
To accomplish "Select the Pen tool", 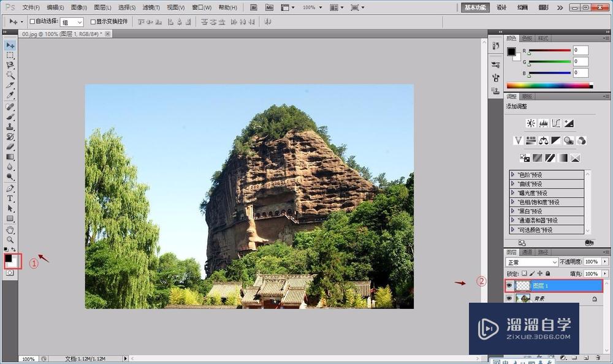I will click(x=10, y=189).
